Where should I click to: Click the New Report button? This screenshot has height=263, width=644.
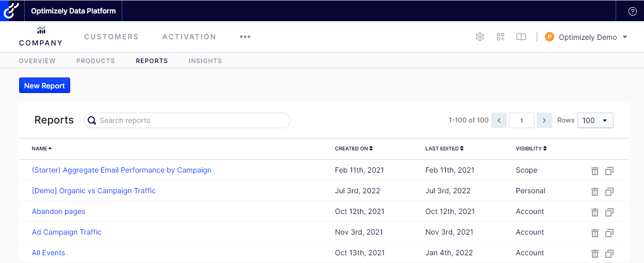click(44, 86)
